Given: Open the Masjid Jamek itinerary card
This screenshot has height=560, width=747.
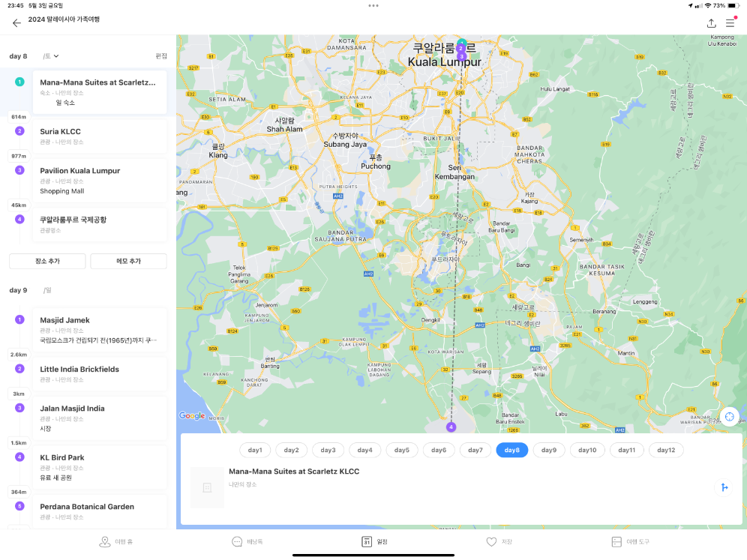Looking at the screenshot, I should coord(100,330).
